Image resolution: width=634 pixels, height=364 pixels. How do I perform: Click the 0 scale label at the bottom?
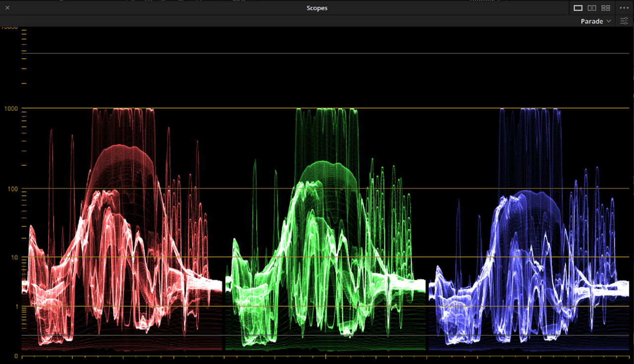16,356
